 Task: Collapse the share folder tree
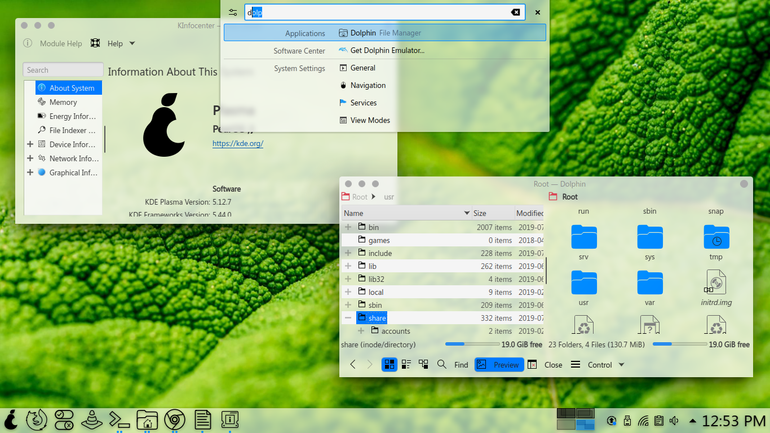[x=348, y=318]
